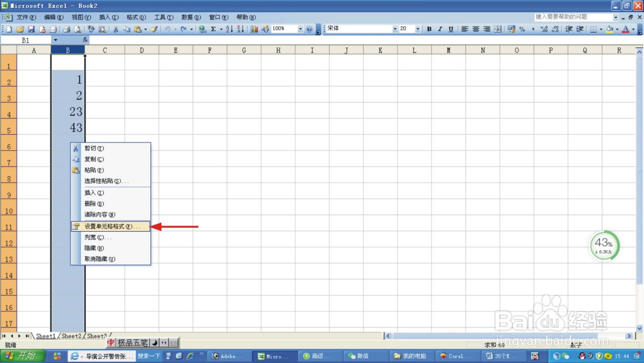Image resolution: width=644 pixels, height=363 pixels.
Task: Expand the AutoSum options arrow
Action: [221, 29]
